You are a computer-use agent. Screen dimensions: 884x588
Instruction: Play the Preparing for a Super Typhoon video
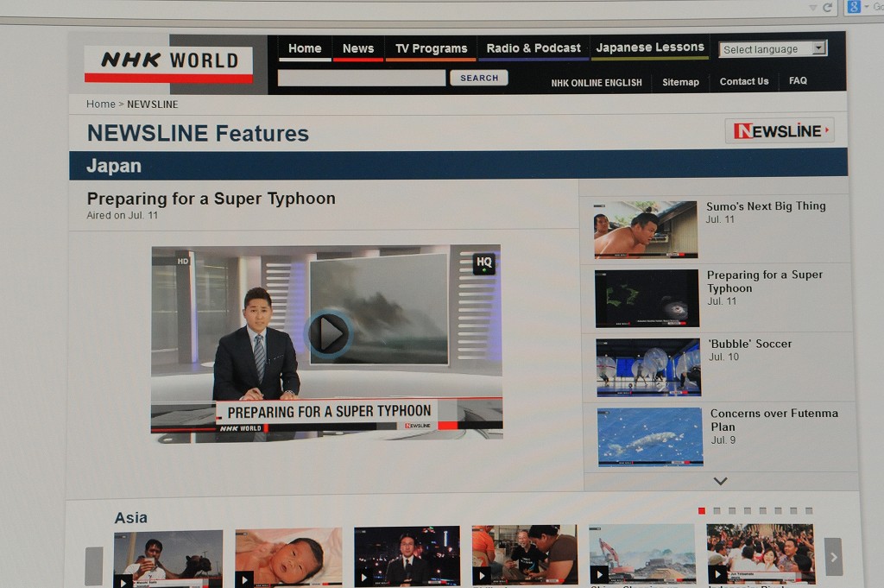tap(328, 334)
